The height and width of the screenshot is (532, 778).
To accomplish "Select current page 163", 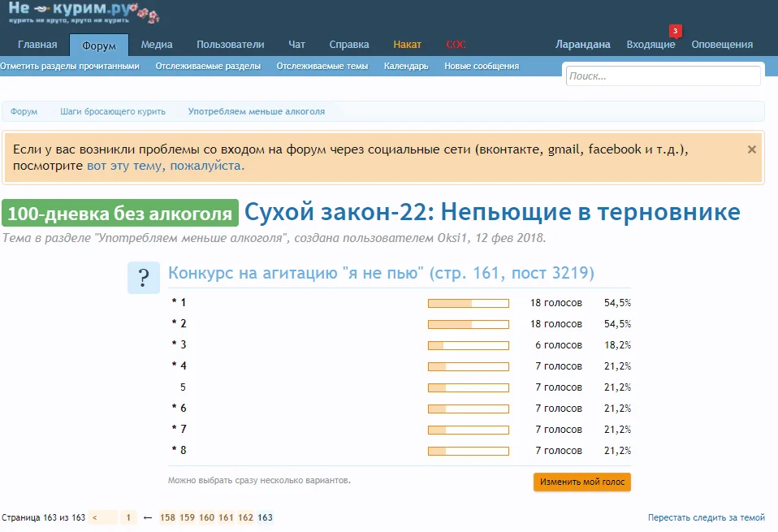I will (x=265, y=517).
